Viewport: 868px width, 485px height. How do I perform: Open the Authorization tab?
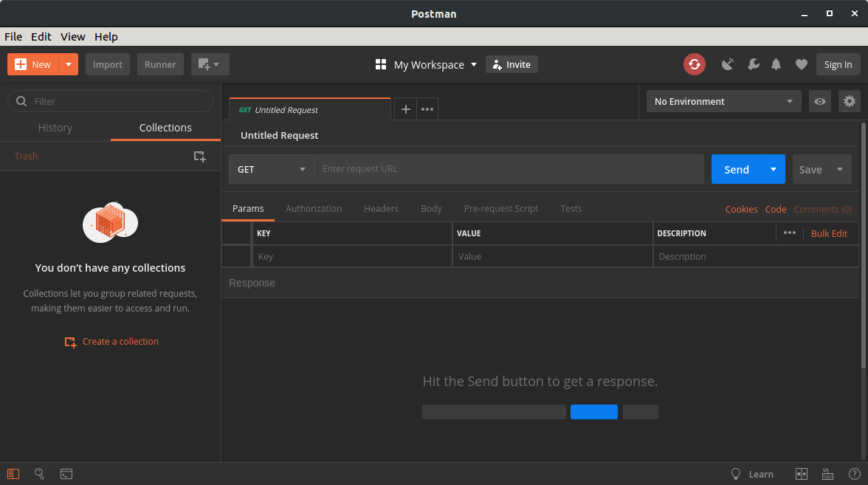pyautogui.click(x=314, y=209)
